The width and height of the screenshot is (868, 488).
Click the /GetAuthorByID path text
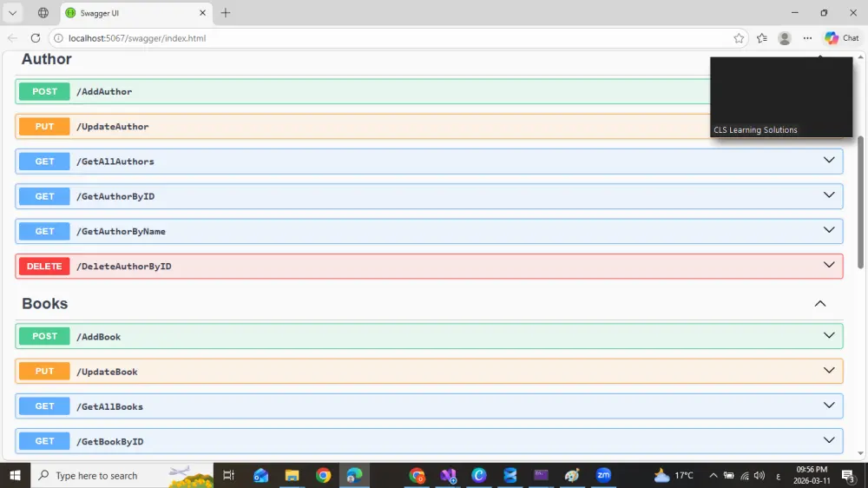tap(115, 196)
